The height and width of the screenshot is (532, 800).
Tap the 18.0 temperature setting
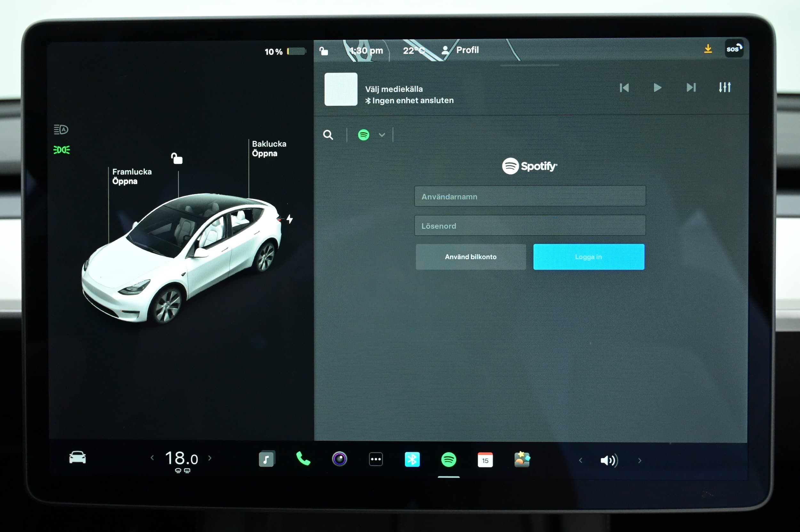click(181, 458)
